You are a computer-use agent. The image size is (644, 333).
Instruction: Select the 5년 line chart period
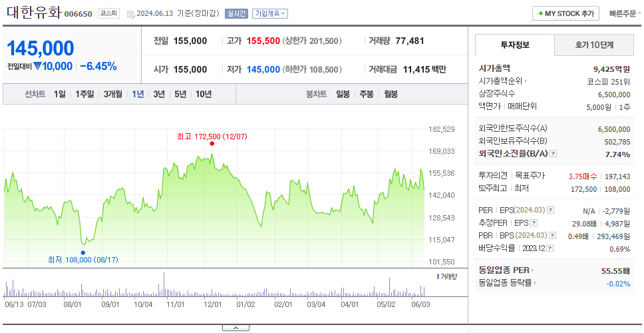(x=180, y=94)
